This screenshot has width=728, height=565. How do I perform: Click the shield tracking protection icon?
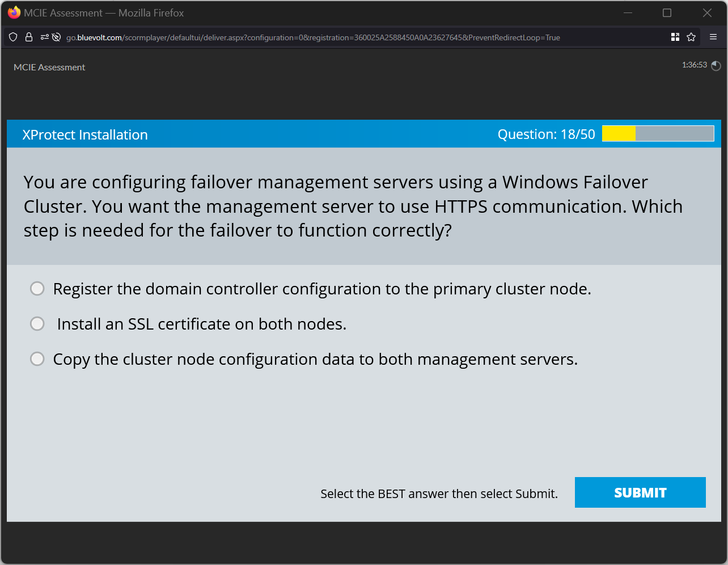[12, 37]
